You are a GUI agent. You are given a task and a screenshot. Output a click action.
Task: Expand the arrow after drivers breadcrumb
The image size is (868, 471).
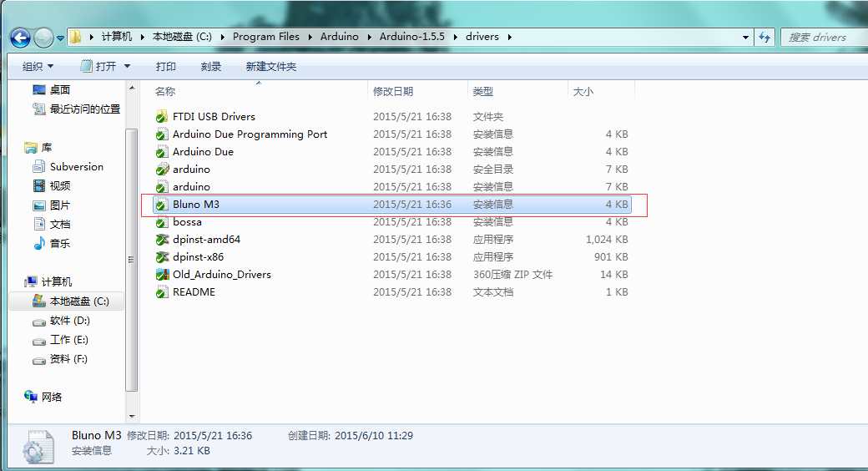pyautogui.click(x=509, y=37)
